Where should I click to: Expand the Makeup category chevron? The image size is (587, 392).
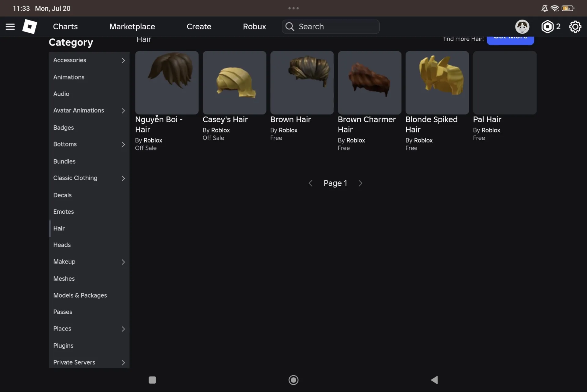pos(123,262)
